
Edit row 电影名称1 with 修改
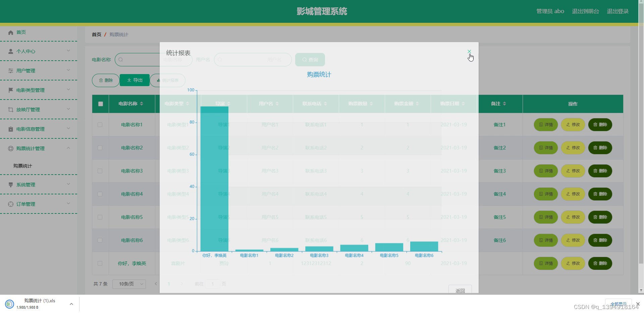click(x=573, y=125)
